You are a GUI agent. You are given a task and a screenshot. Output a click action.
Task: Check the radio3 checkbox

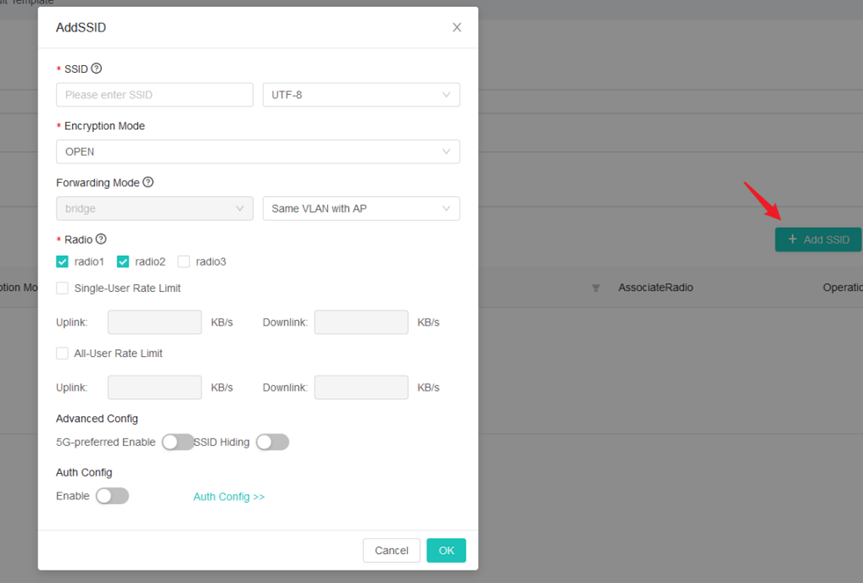(x=184, y=262)
